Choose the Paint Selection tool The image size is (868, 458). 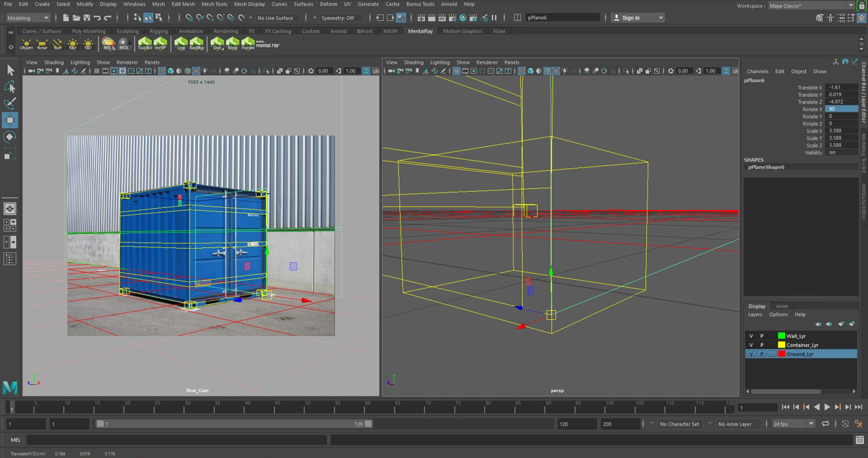click(x=10, y=104)
